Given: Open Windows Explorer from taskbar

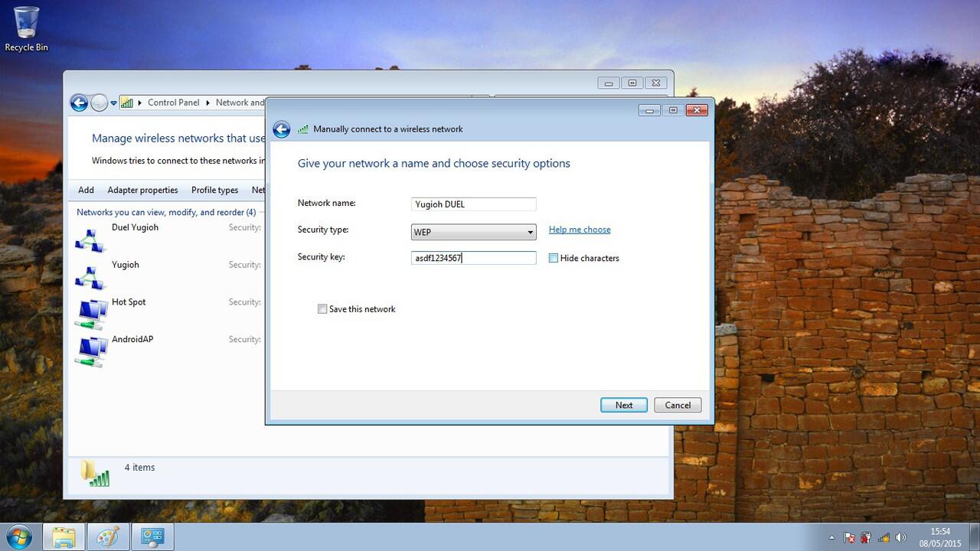Looking at the screenshot, I should point(64,536).
